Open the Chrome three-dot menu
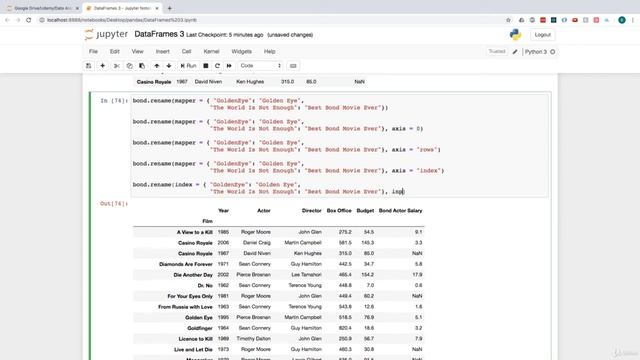This screenshot has width=640, height=360. (633, 20)
